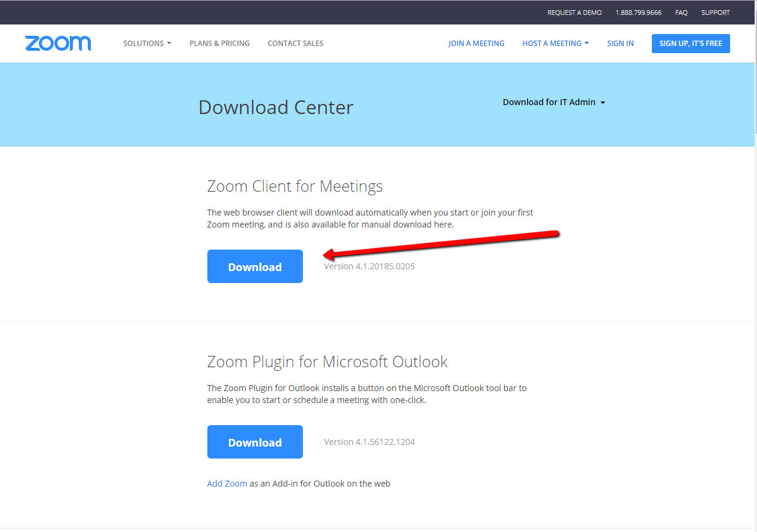This screenshot has width=757, height=532.
Task: Go to Plans & Pricing
Action: tap(219, 43)
